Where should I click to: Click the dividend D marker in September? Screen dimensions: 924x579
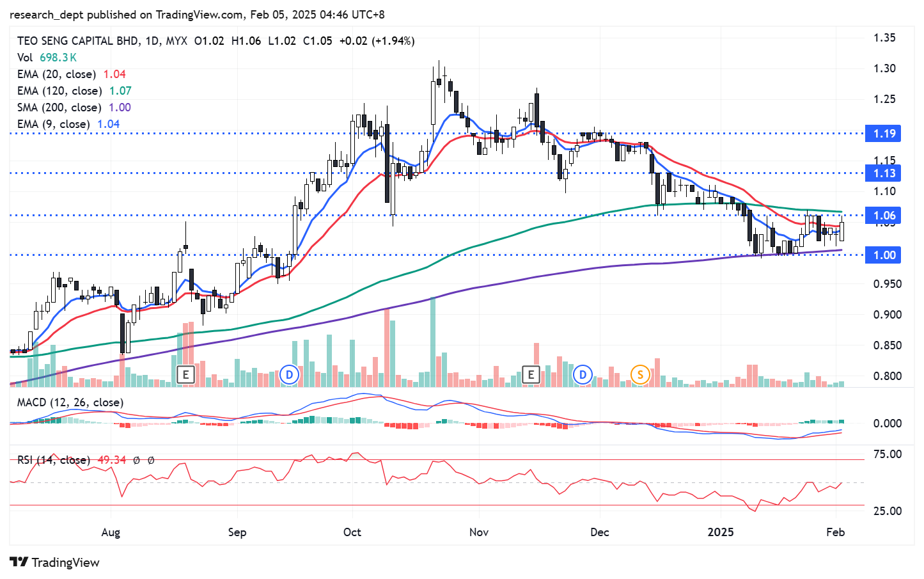[289, 374]
